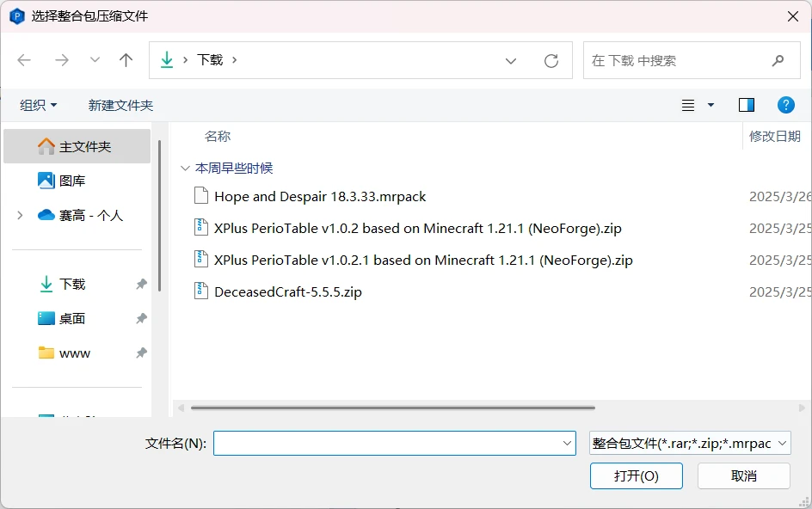Go back using the back arrow
Screen dimensions: 812x509
coord(24,60)
